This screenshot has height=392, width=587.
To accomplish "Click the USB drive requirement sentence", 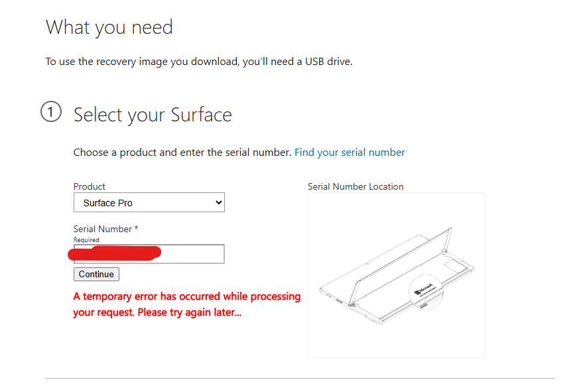I will [199, 62].
